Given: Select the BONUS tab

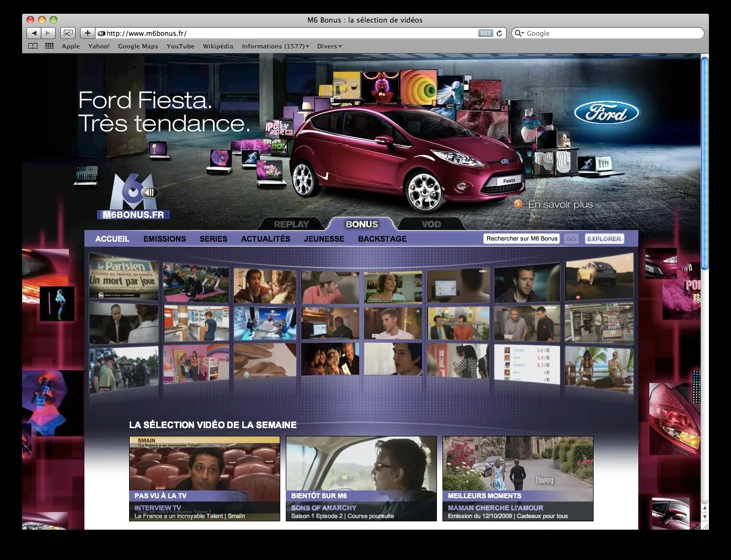Looking at the screenshot, I should pos(362,224).
